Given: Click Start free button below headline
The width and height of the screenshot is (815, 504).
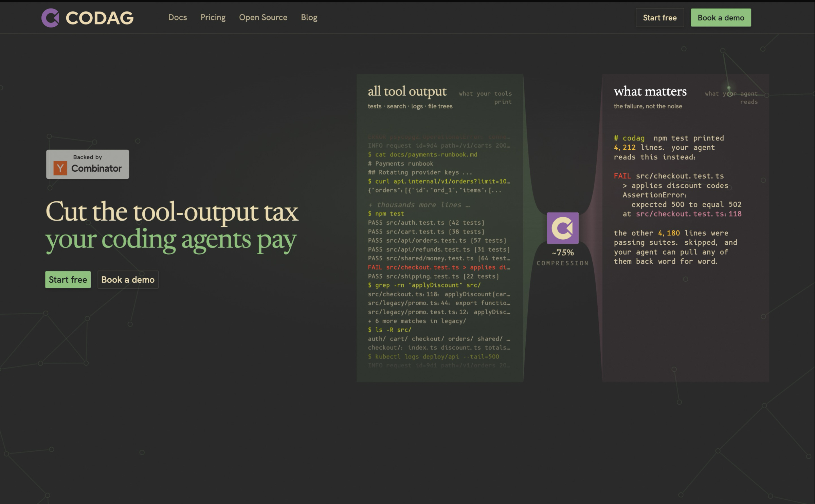Looking at the screenshot, I should tap(68, 280).
